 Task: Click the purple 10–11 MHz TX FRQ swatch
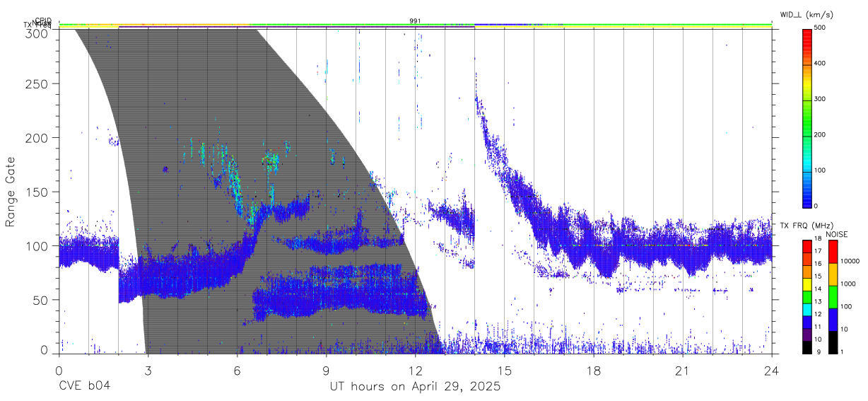tap(807, 333)
